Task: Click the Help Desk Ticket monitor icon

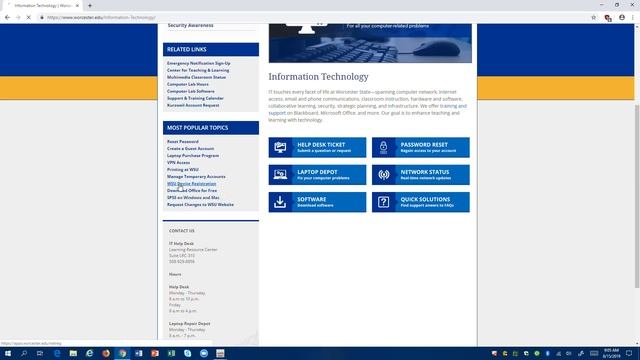Action: (x=280, y=147)
